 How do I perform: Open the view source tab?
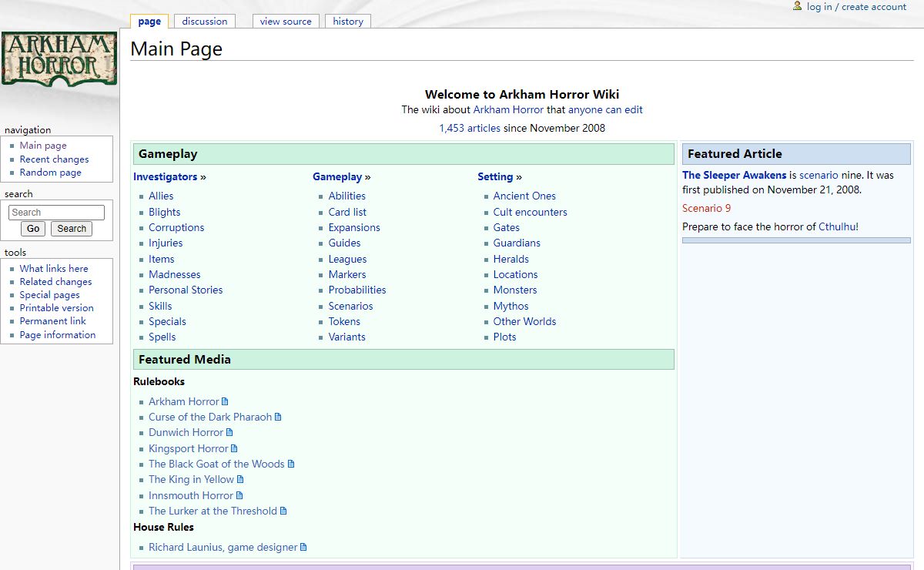tap(286, 22)
